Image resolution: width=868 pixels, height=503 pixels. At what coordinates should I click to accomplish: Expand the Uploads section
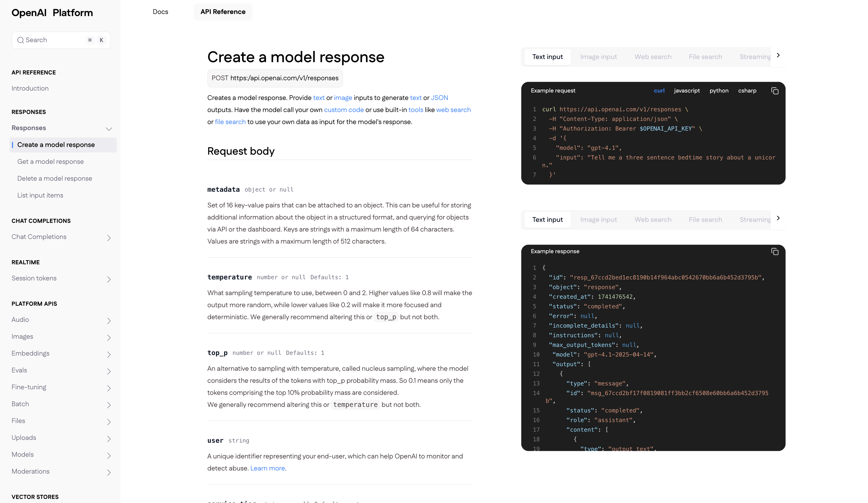point(109,439)
